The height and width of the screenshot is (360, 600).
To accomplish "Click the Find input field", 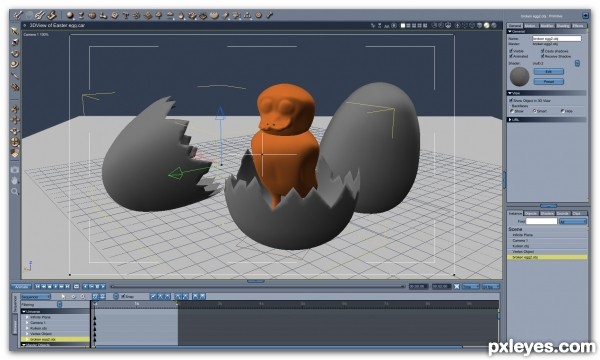I will [x=541, y=222].
